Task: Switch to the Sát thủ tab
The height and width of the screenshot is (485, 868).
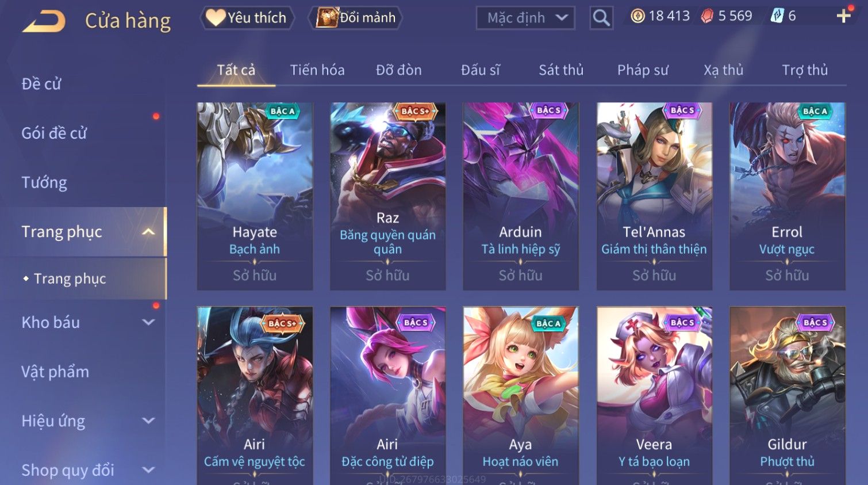Action: tap(561, 70)
